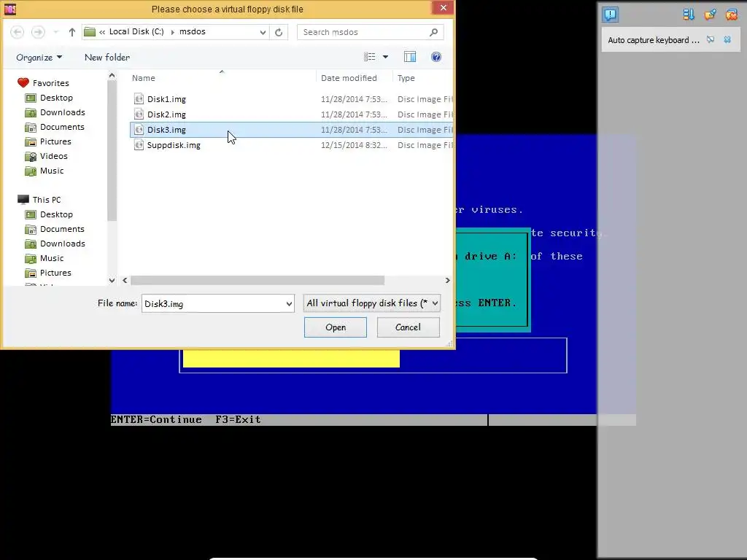Viewport: 747px width, 560px height.
Task: Click the file list scroll left arrow
Action: coord(125,281)
